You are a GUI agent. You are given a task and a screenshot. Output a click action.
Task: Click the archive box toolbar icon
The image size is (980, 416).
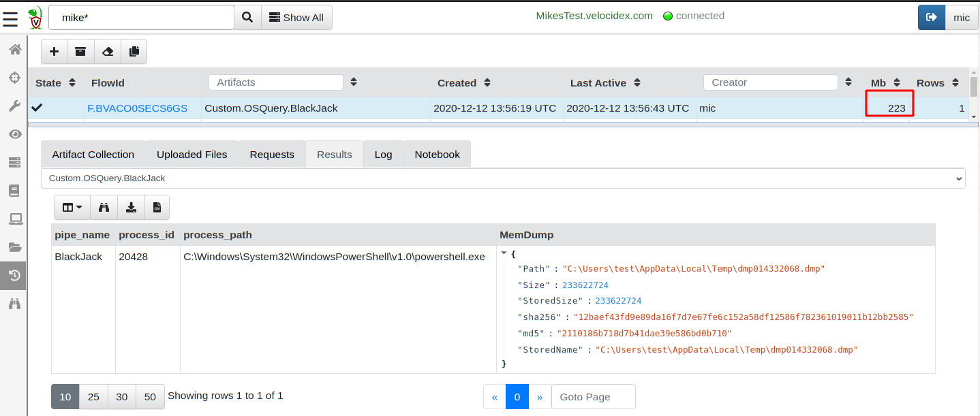point(81,52)
